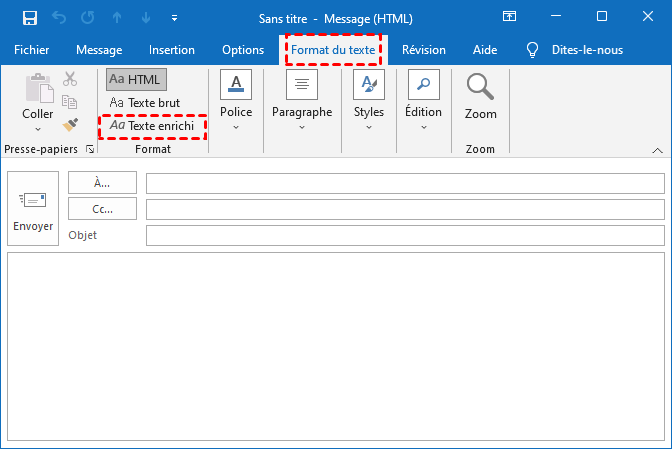
Task: Click into the À recipient field
Action: coord(405,183)
